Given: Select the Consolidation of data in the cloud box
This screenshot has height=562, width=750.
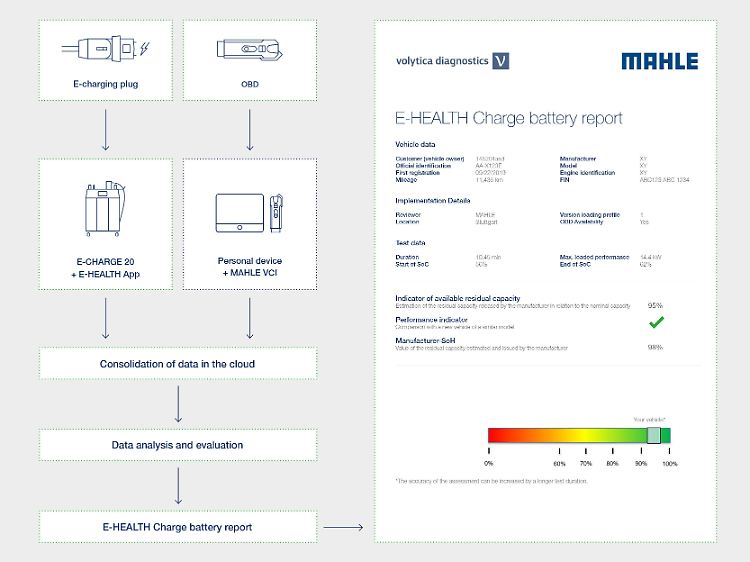Looking at the screenshot, I should [x=177, y=364].
